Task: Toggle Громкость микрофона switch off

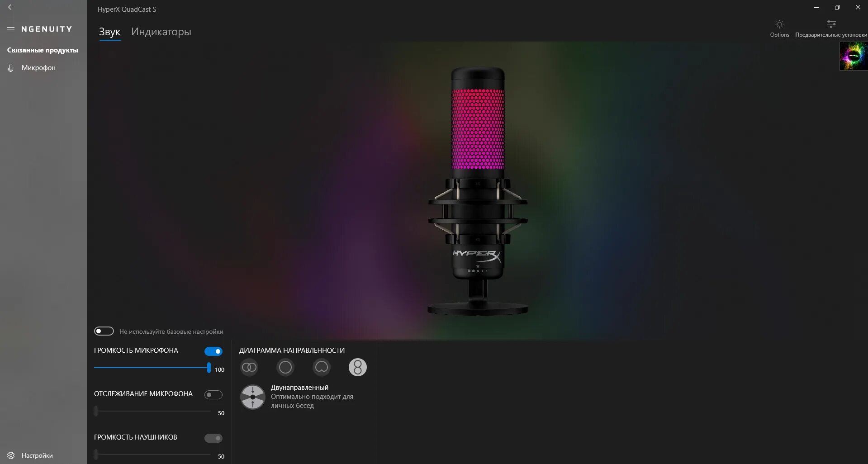Action: click(x=213, y=351)
